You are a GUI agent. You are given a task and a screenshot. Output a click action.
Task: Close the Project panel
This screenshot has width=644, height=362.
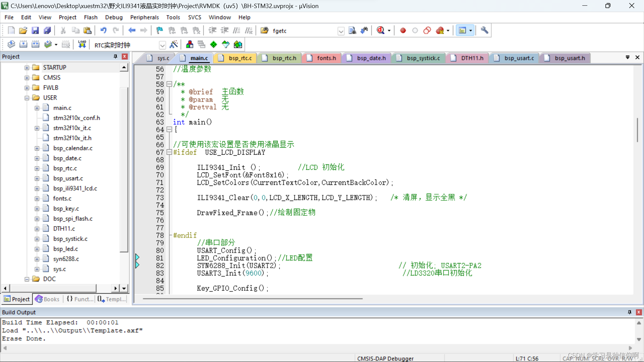(x=124, y=56)
